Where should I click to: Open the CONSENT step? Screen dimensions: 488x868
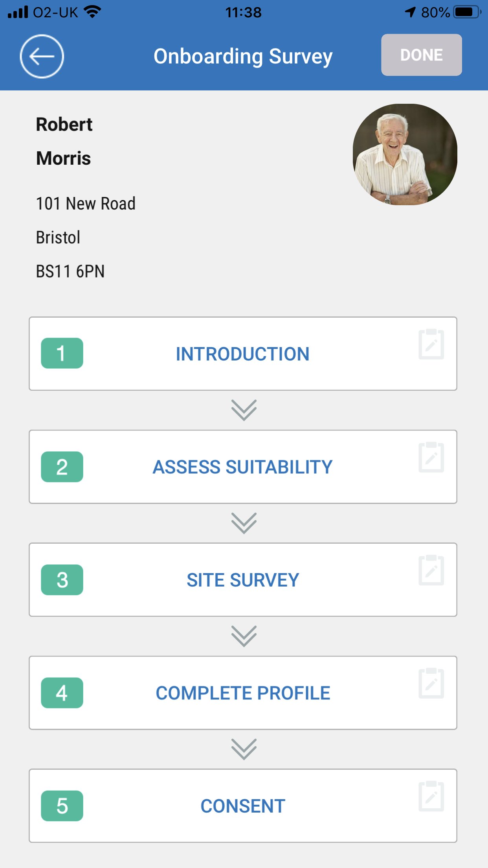pyautogui.click(x=243, y=806)
